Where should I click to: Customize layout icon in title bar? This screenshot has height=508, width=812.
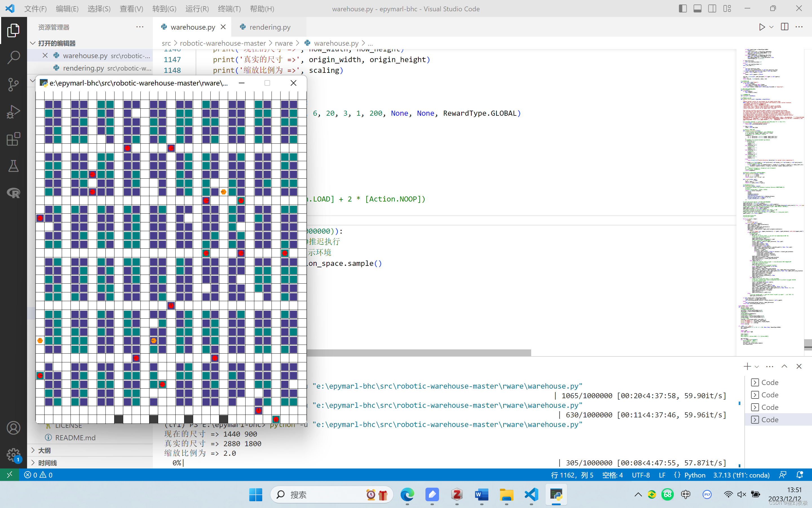click(x=727, y=9)
